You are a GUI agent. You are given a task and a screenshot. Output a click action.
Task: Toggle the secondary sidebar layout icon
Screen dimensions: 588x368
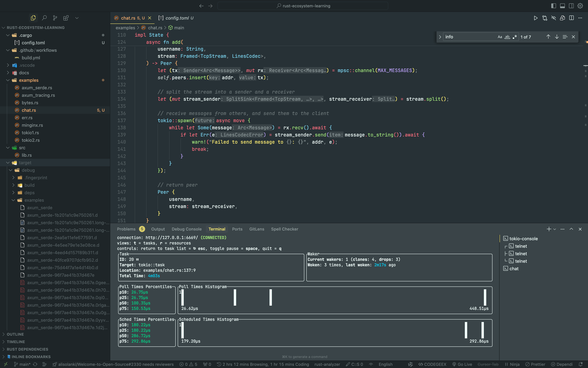coord(571,6)
